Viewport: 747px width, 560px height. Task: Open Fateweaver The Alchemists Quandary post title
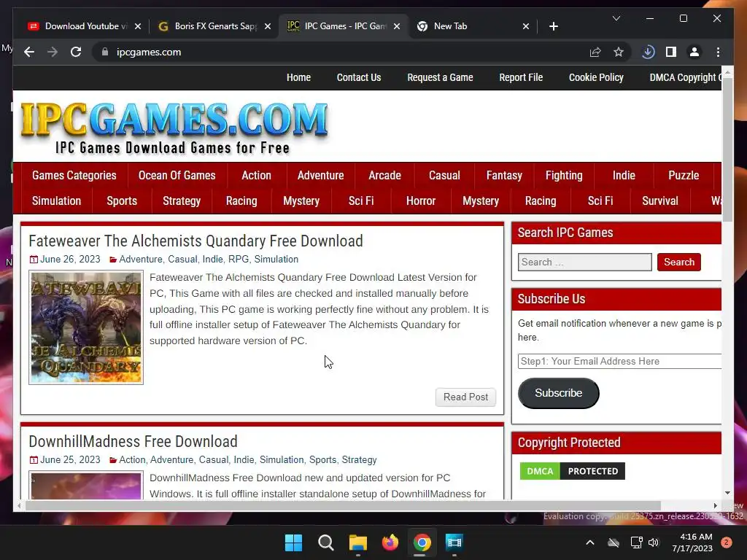tap(196, 241)
